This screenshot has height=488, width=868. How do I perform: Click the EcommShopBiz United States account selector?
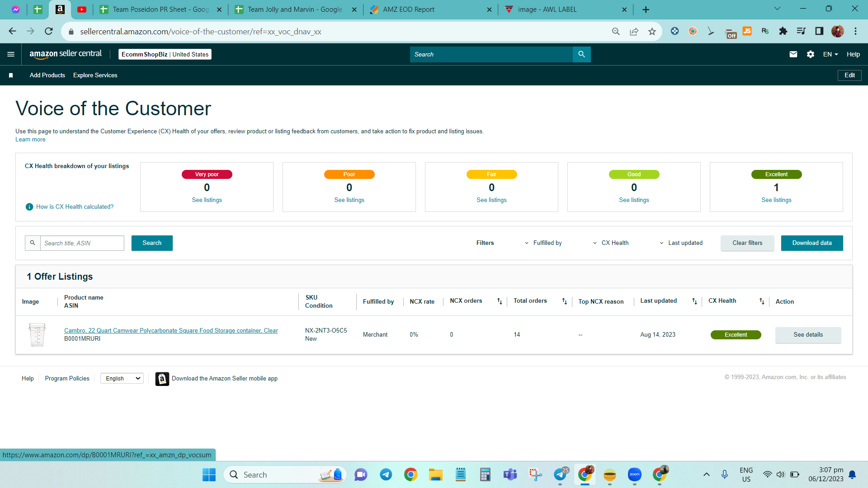pyautogui.click(x=165, y=54)
